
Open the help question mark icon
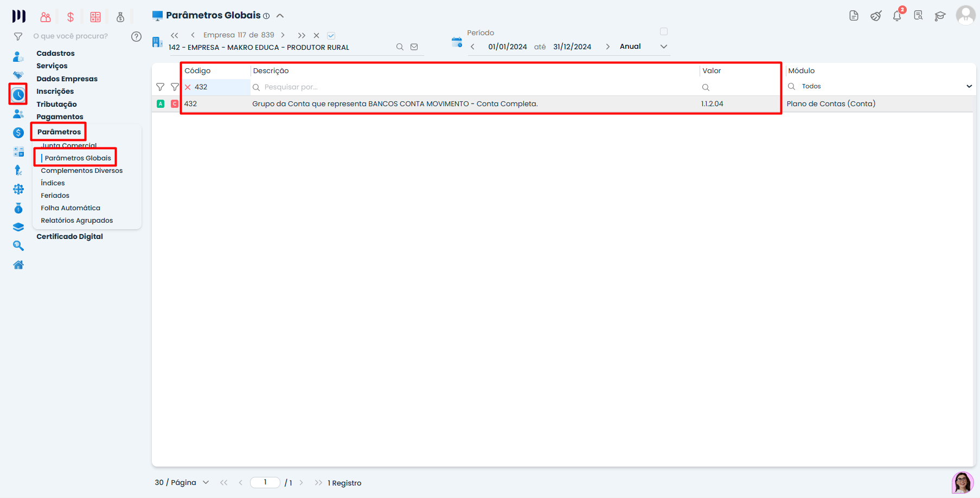point(136,36)
